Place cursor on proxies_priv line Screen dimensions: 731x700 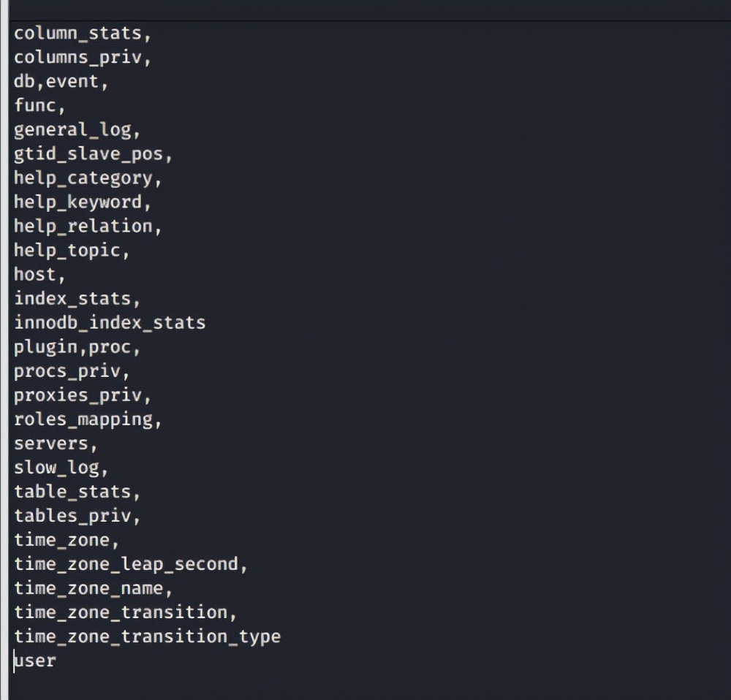click(x=77, y=395)
